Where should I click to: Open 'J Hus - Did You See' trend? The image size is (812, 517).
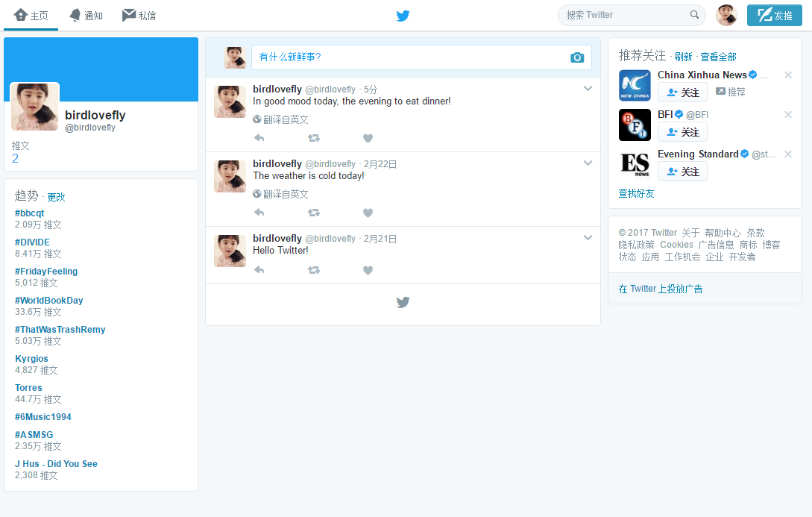pos(56,463)
